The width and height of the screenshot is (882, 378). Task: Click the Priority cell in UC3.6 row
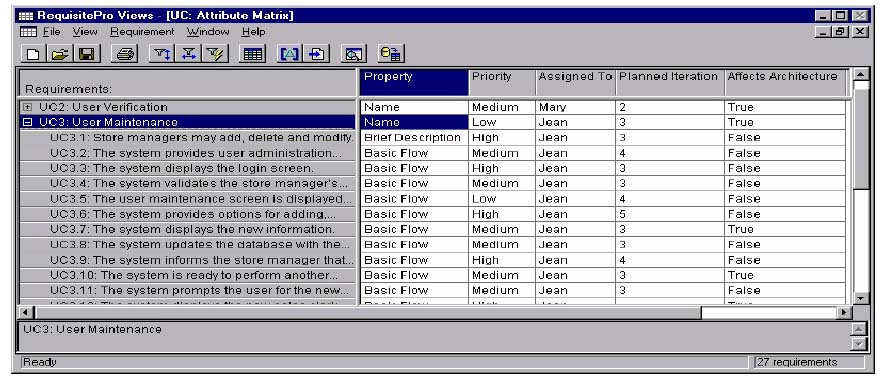pyautogui.click(x=502, y=214)
